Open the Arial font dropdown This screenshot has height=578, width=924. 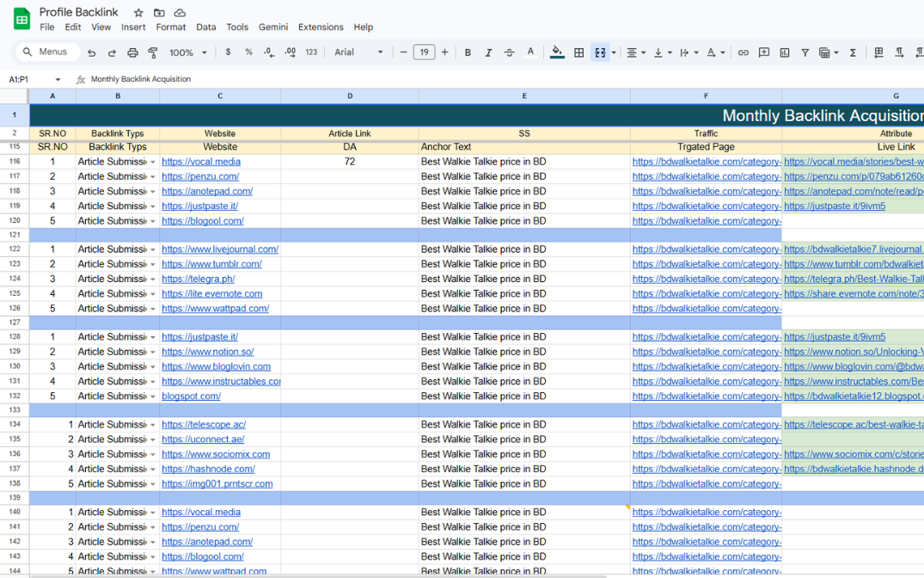click(358, 52)
